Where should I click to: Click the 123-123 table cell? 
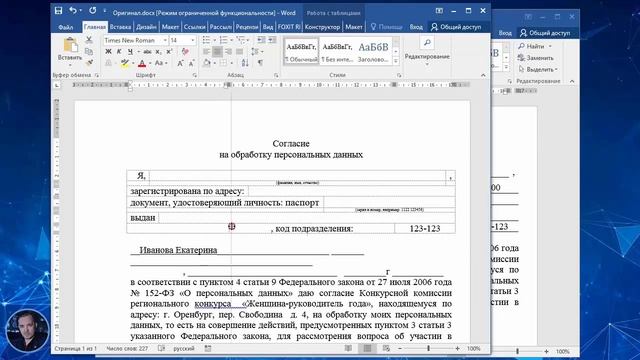pyautogui.click(x=425, y=229)
